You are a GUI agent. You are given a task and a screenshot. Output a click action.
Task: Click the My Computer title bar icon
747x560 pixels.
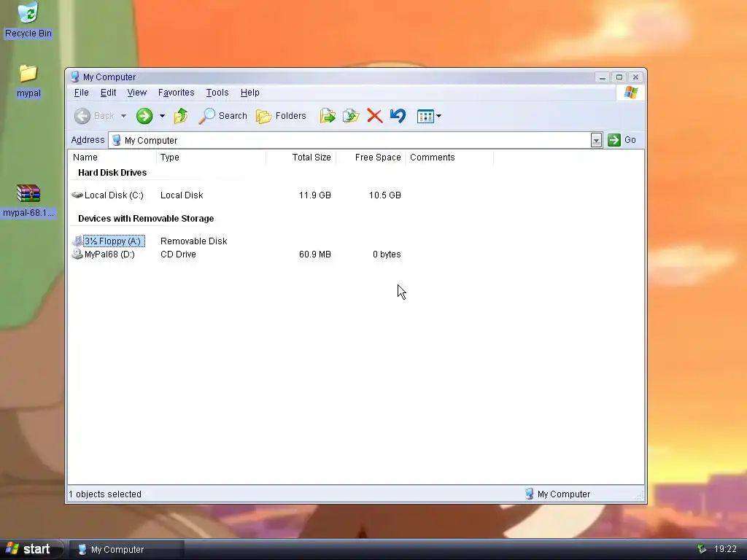click(x=75, y=77)
